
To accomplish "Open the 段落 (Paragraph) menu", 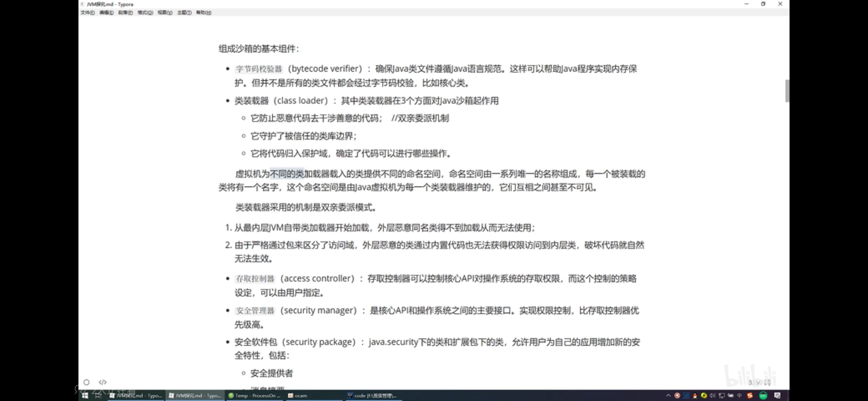I will tap(125, 13).
